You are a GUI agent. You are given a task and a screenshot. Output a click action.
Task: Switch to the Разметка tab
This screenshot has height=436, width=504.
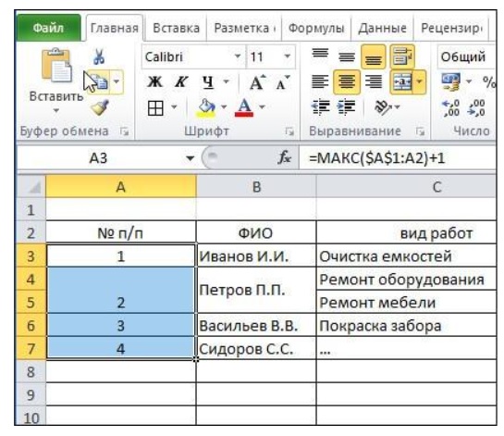tap(244, 29)
